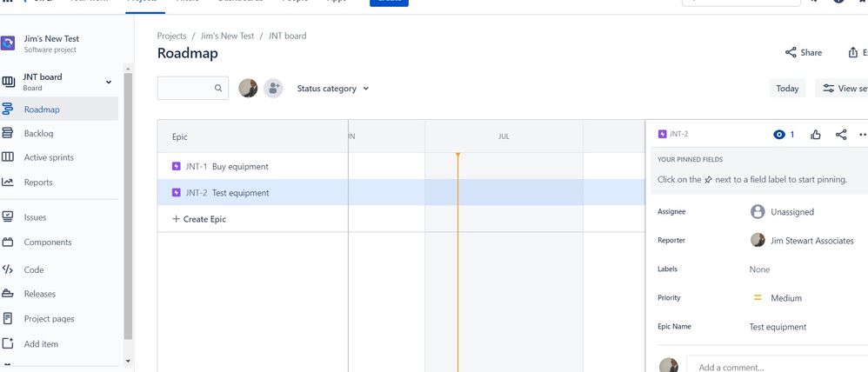Click the magnifier icon in roadmap search
Screen dimensions: 868x372
[x=218, y=88]
